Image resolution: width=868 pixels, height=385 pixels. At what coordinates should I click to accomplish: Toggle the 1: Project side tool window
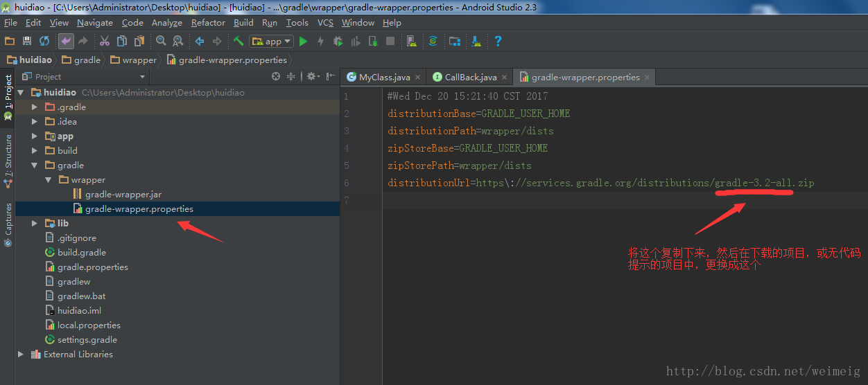[8, 97]
